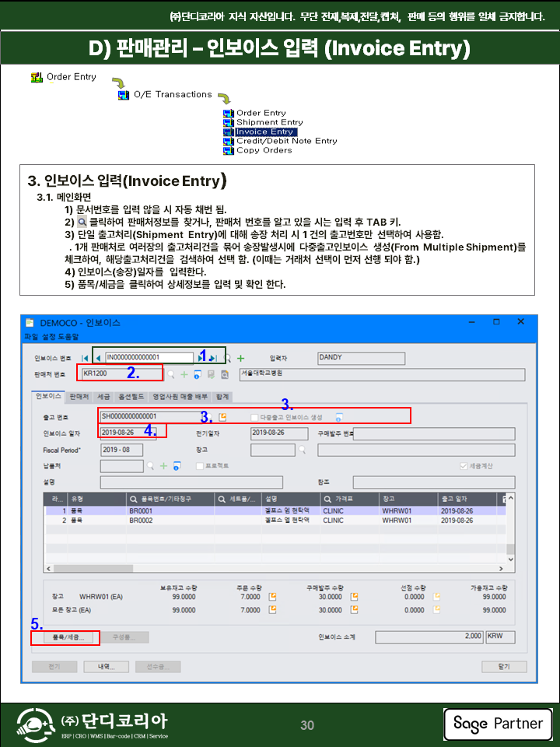
Task: Click the 전기일자 date field
Action: 279,433
